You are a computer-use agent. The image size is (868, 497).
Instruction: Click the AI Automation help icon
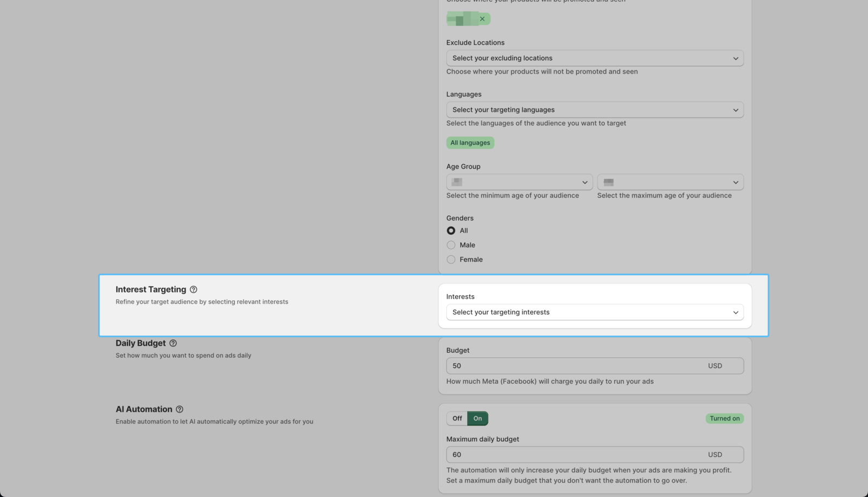(x=180, y=409)
